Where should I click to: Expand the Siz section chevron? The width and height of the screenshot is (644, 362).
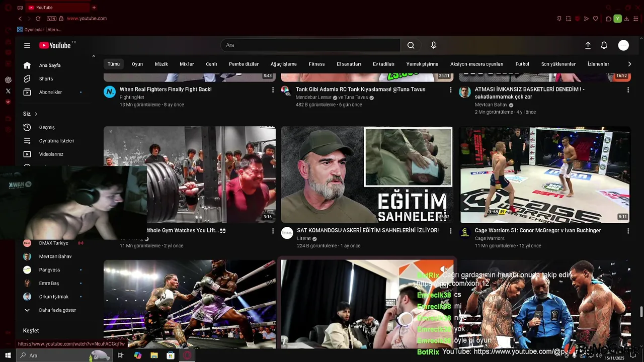coord(36,114)
